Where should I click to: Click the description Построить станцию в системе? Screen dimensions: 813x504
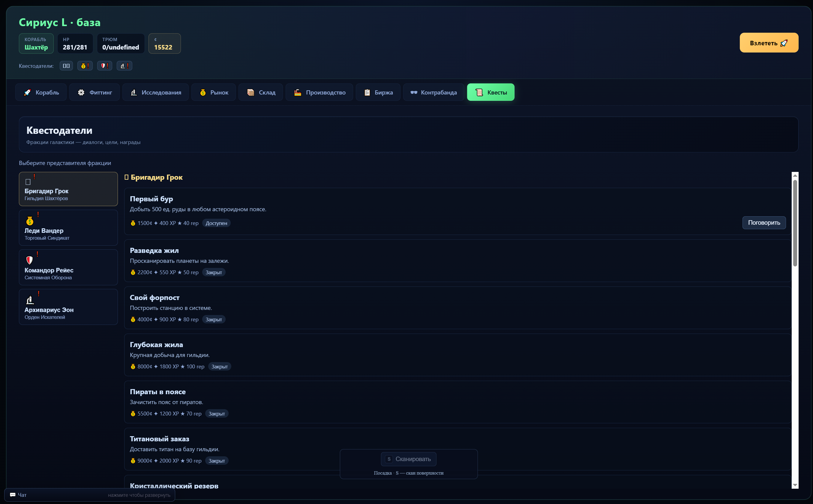pos(171,308)
